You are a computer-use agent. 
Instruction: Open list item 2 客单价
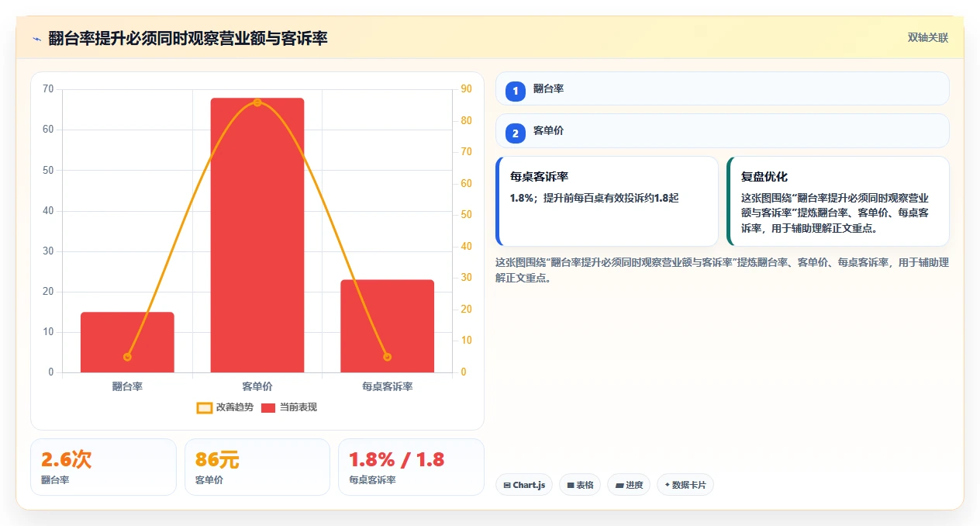click(x=723, y=130)
